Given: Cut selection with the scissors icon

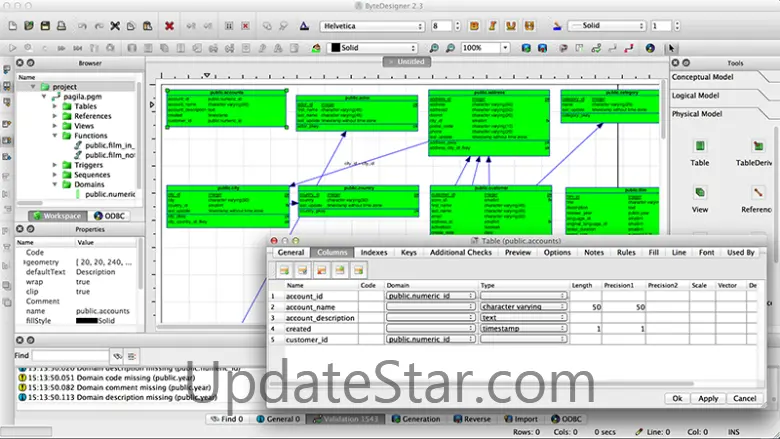Looking at the screenshot, I should pyautogui.click(x=115, y=26).
